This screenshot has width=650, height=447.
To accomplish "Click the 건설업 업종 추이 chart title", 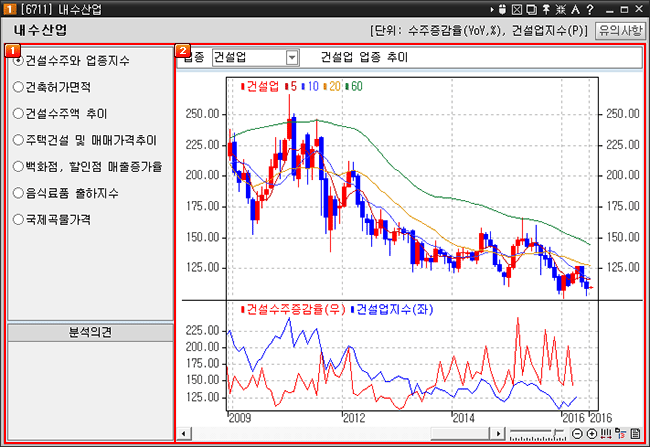I will tap(364, 57).
